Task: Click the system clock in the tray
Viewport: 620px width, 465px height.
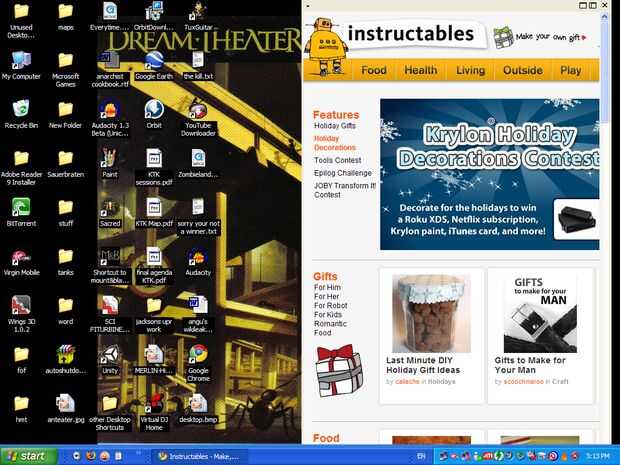Action: pos(597,456)
